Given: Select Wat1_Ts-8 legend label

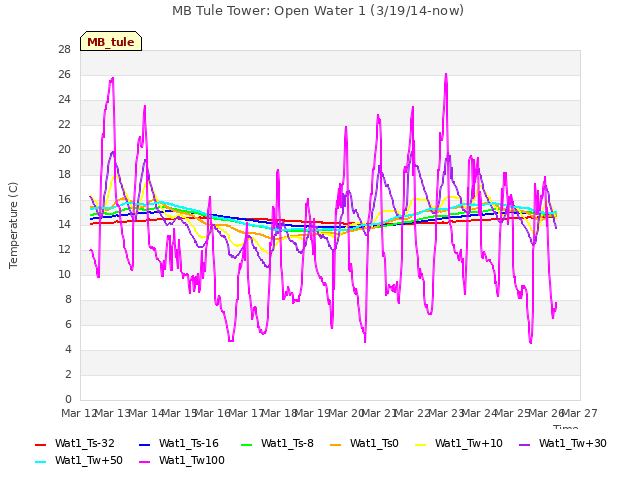Looking at the screenshot, I should 287,443.
